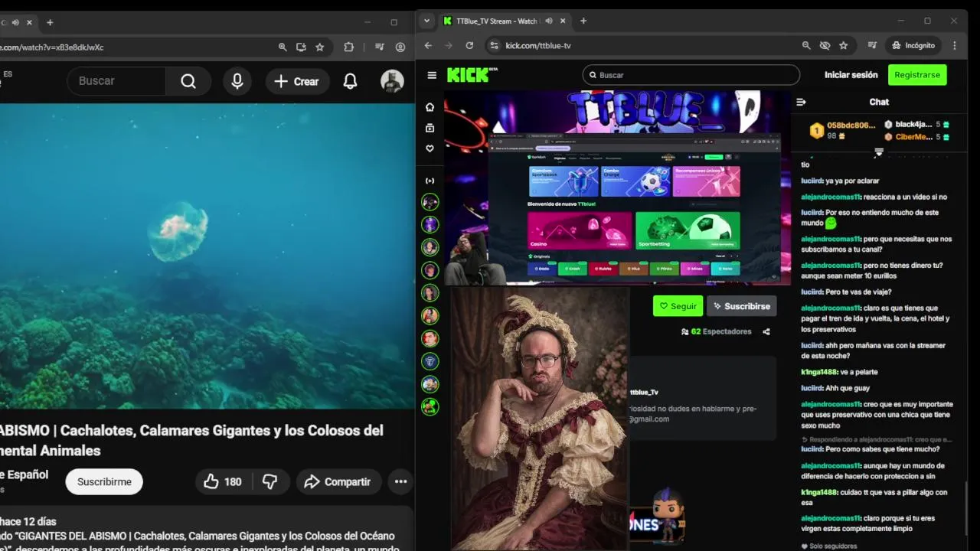Click the YouTube watch URL in address bar
The height and width of the screenshot is (551, 980).
(x=52, y=47)
